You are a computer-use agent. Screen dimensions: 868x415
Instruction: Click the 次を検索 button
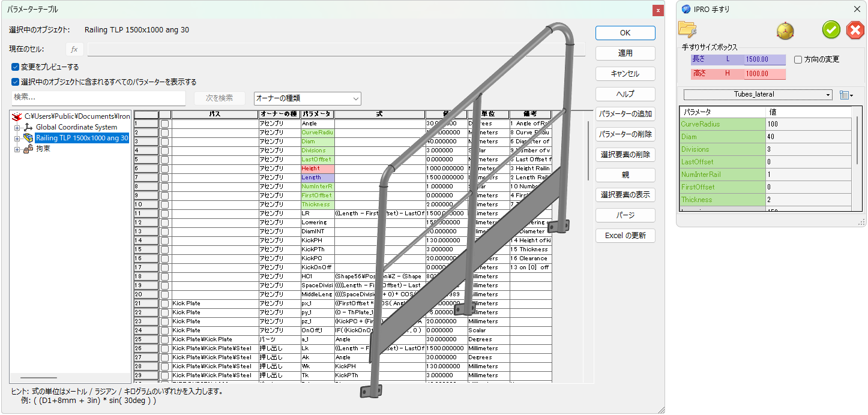(x=219, y=98)
